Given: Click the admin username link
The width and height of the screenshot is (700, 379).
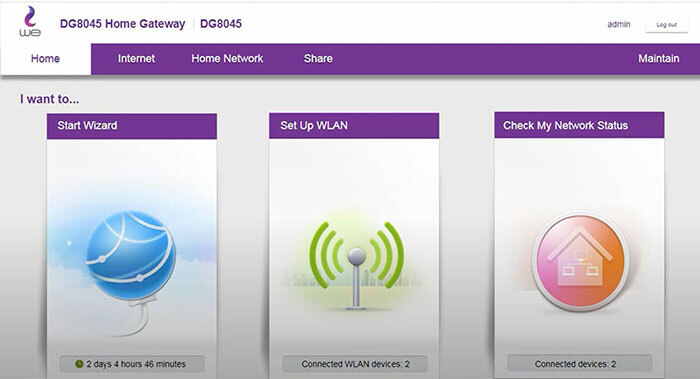Looking at the screenshot, I should point(619,24).
